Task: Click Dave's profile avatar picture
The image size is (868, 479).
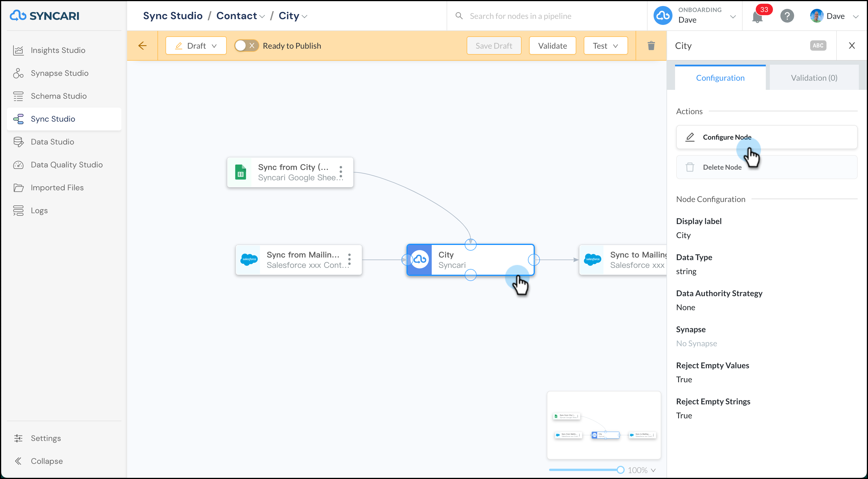Action: [x=816, y=15]
